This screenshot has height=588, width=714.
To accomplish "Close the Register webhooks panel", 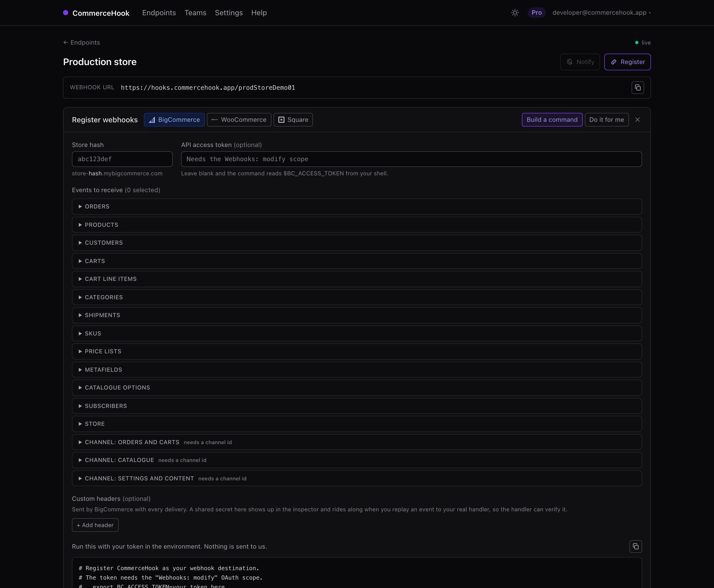I will 637,119.
